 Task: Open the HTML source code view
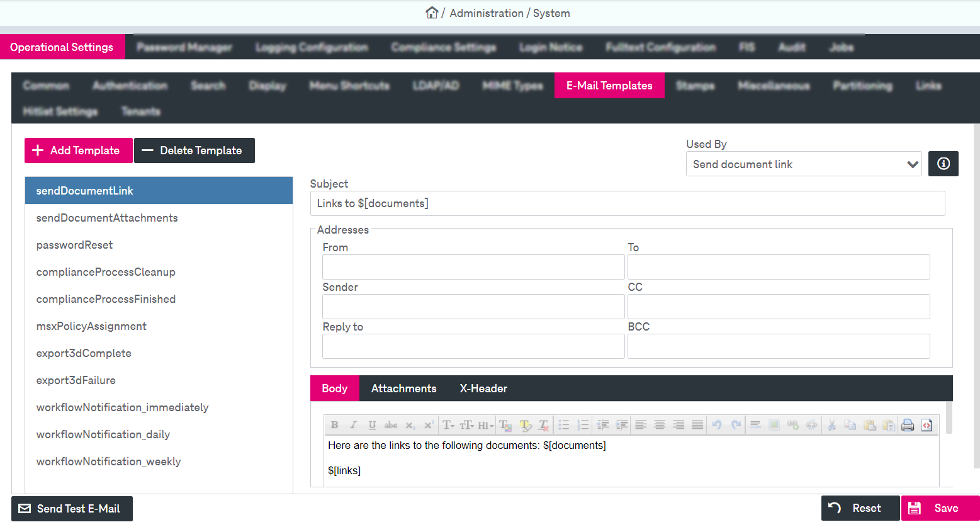[x=926, y=425]
